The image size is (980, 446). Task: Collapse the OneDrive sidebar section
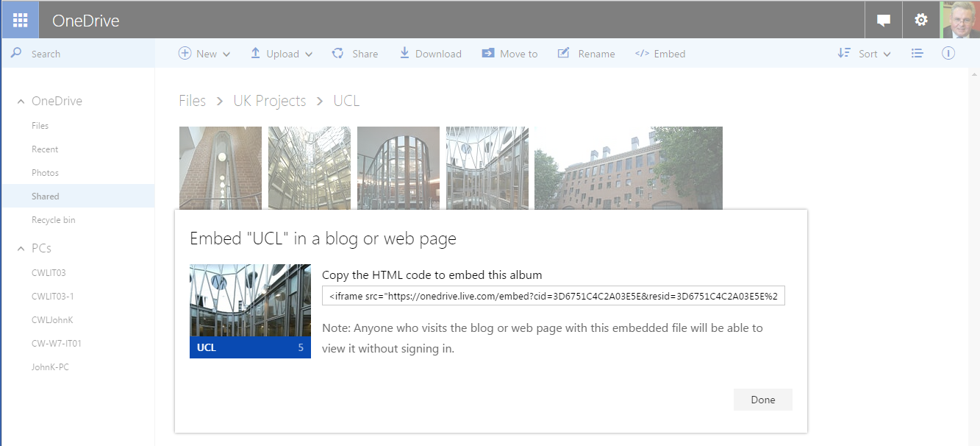coord(21,102)
